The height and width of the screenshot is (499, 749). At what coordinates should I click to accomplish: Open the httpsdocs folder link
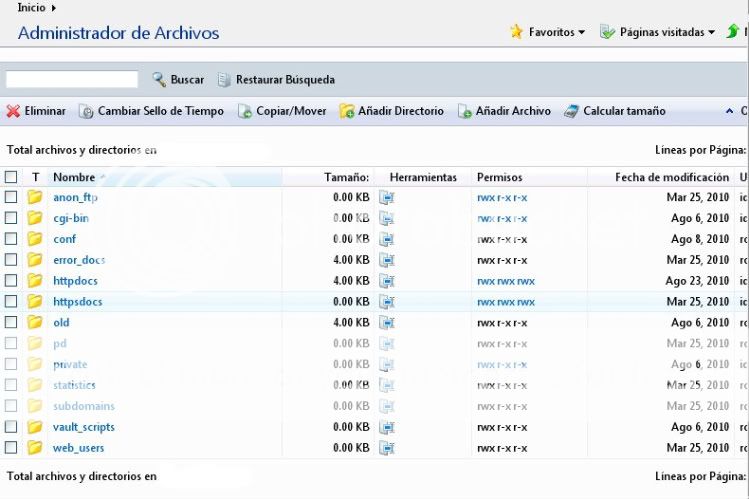[x=77, y=301]
